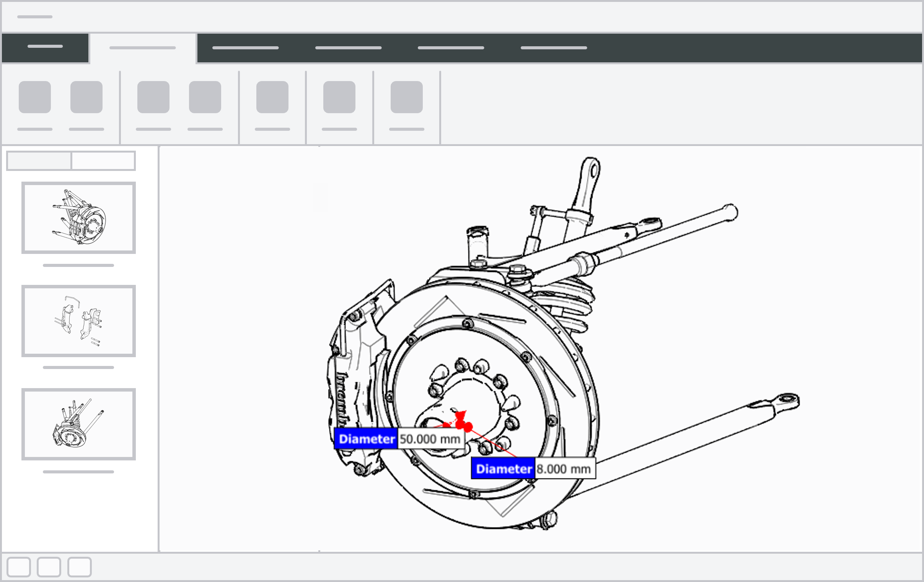924x582 pixels.
Task: Select the left tab above the thumbnail panel
Action: 38,161
